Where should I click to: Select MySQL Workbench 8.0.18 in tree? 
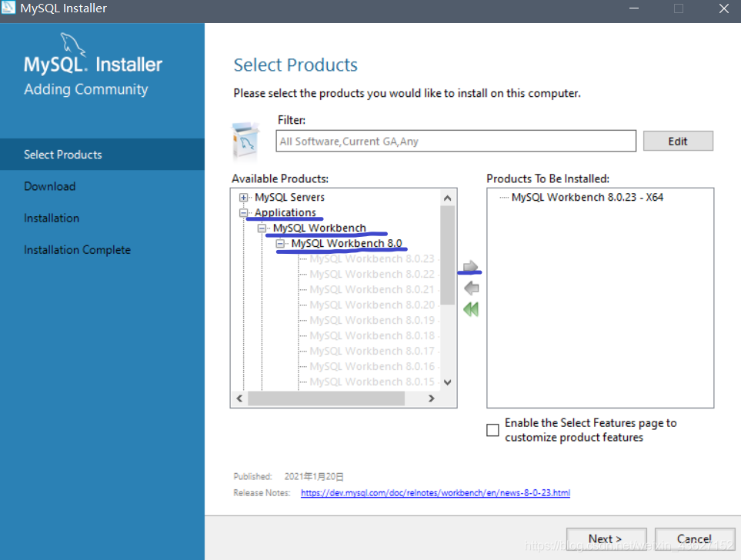[x=372, y=335]
